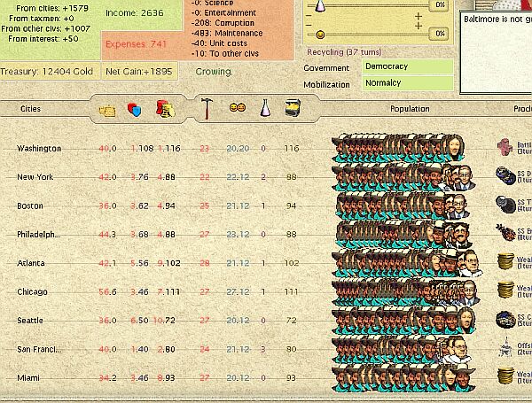Screen dimensions: 532x403
Task: Click the happy faces column icon
Action: click(x=237, y=108)
